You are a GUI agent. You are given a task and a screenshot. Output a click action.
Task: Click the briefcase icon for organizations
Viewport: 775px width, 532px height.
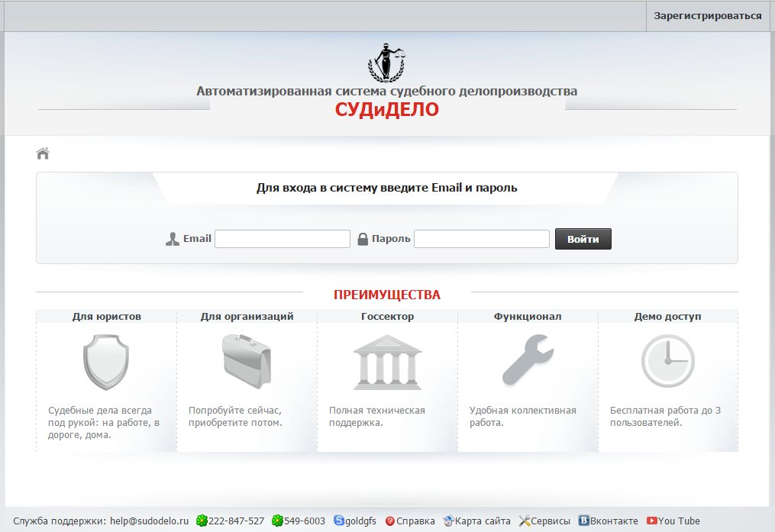click(247, 361)
